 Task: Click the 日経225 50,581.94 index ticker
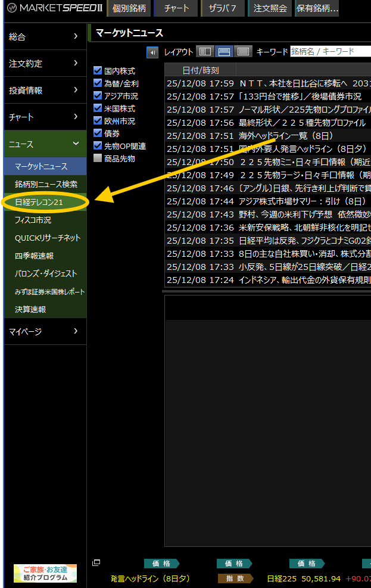pos(304,578)
